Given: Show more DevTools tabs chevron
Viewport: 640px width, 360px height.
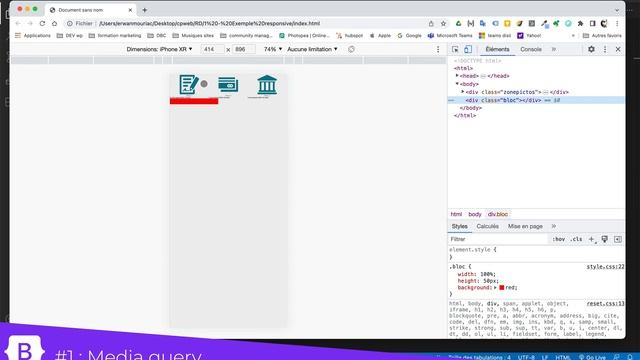Looking at the screenshot, I should pyautogui.click(x=554, y=49).
